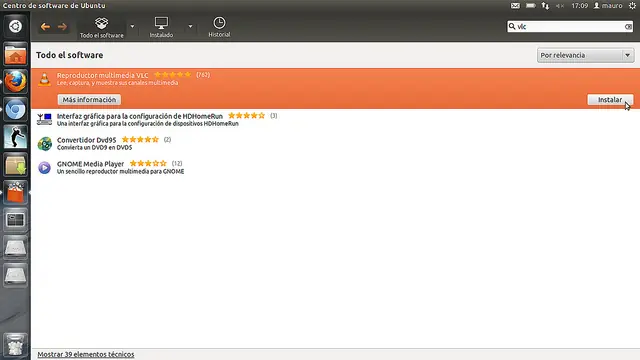Open the Instalado section
Viewport: 640px width, 360px height.
coord(161,27)
